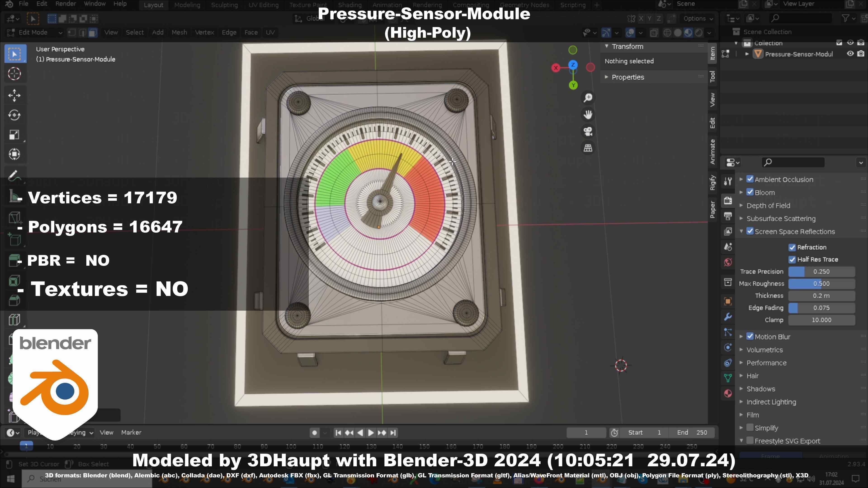Click the End frame 250 field
The height and width of the screenshot is (488, 868).
click(x=692, y=433)
